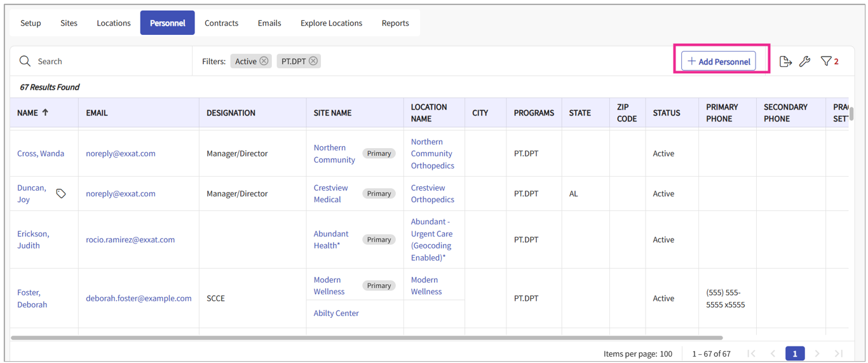This screenshot has width=868, height=363.
Task: Open Cross, Wanda personnel record
Action: 41,153
